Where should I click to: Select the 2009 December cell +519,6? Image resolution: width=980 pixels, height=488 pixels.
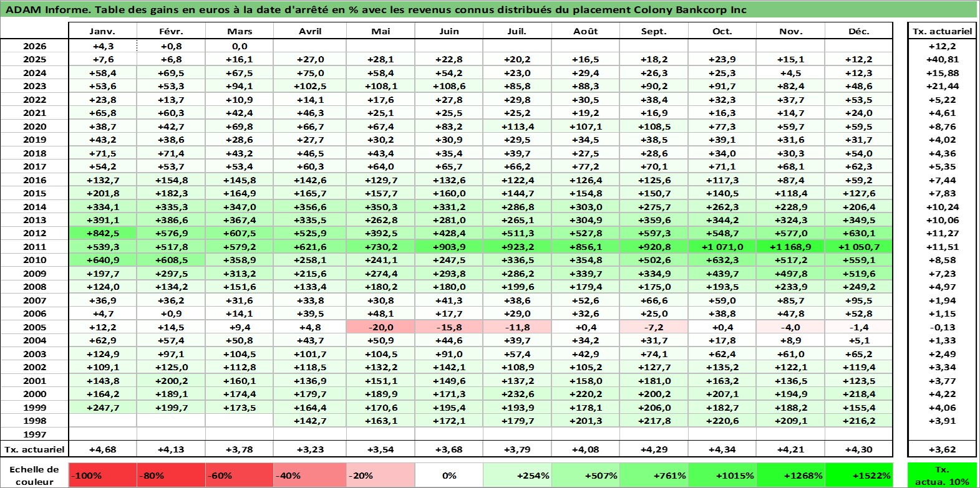click(858, 274)
